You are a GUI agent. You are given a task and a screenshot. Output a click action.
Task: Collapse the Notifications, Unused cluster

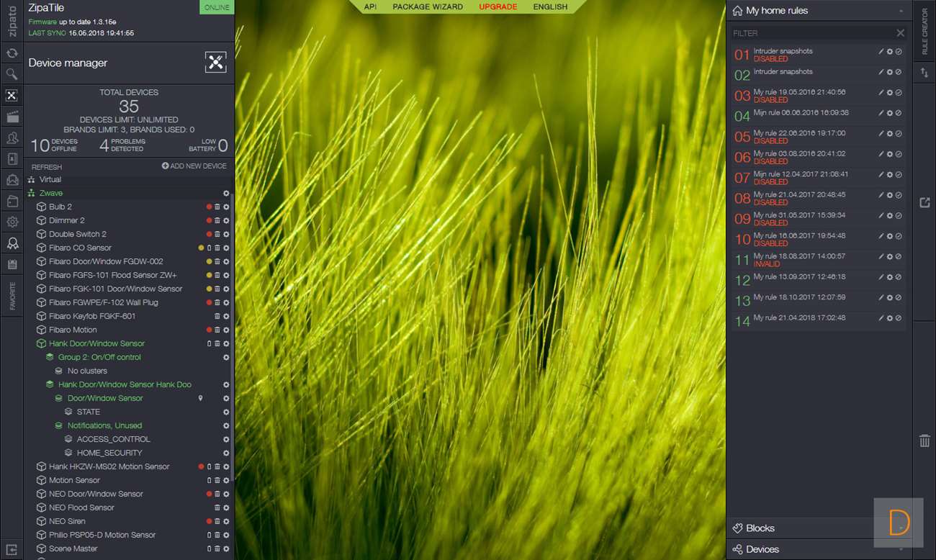tap(59, 426)
